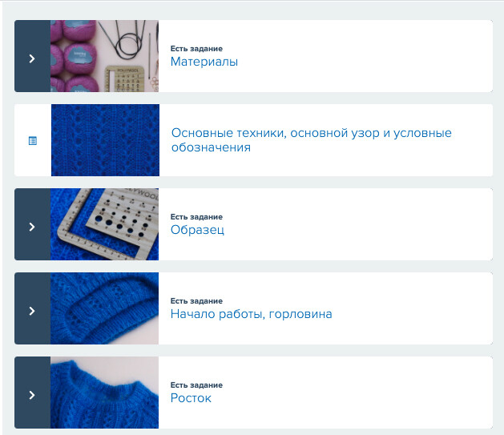Open the Материалы lesson link
The width and height of the screenshot is (504, 435).
[204, 62]
